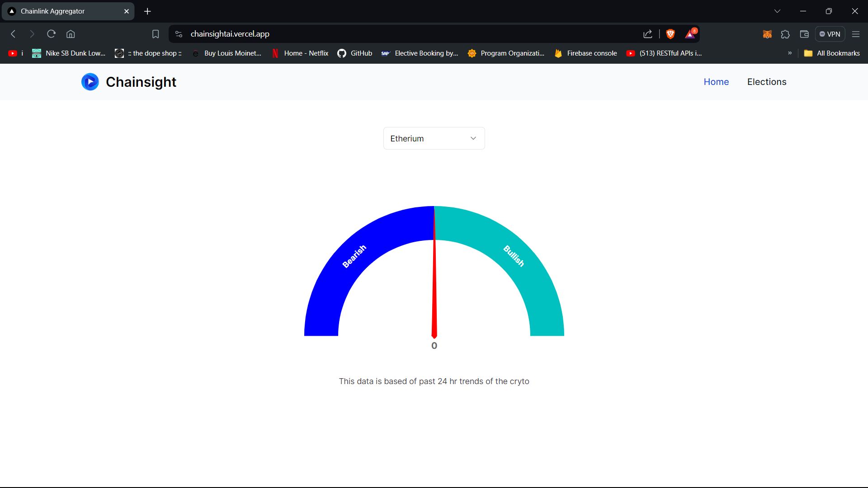Screen dimensions: 868x488
Task: Open Brave Shields lion icon
Action: [670, 34]
